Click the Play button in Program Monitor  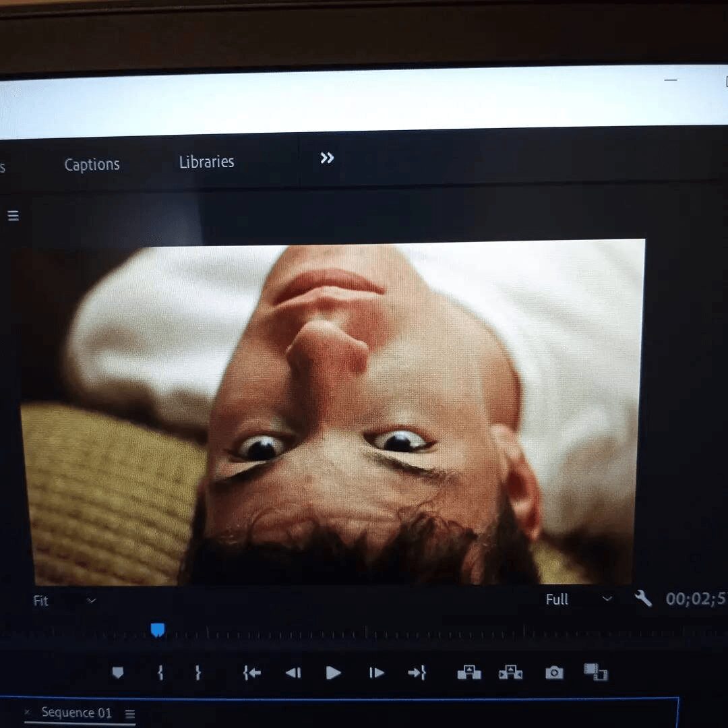[333, 673]
